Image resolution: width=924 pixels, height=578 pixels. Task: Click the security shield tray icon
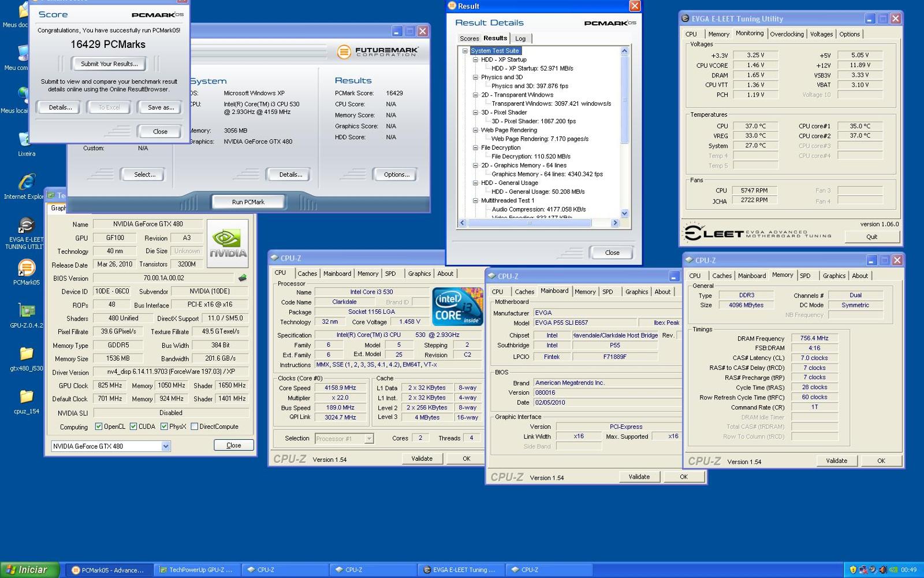coord(853,570)
